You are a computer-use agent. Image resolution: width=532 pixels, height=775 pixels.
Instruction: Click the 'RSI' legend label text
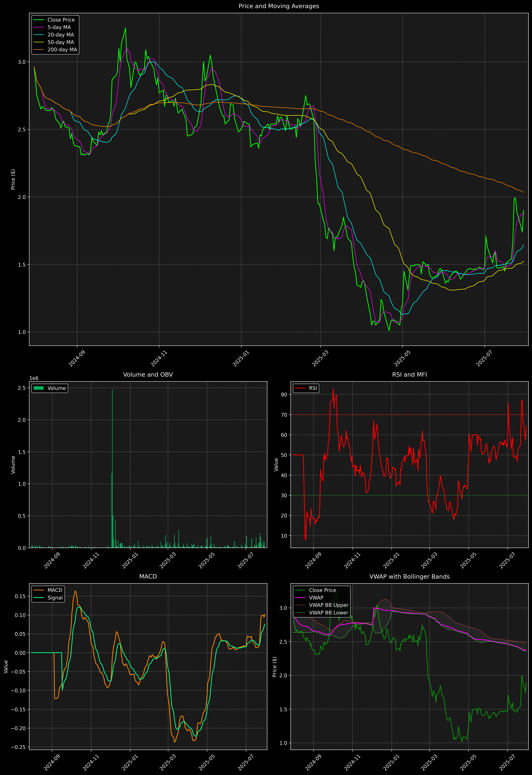tap(313, 388)
